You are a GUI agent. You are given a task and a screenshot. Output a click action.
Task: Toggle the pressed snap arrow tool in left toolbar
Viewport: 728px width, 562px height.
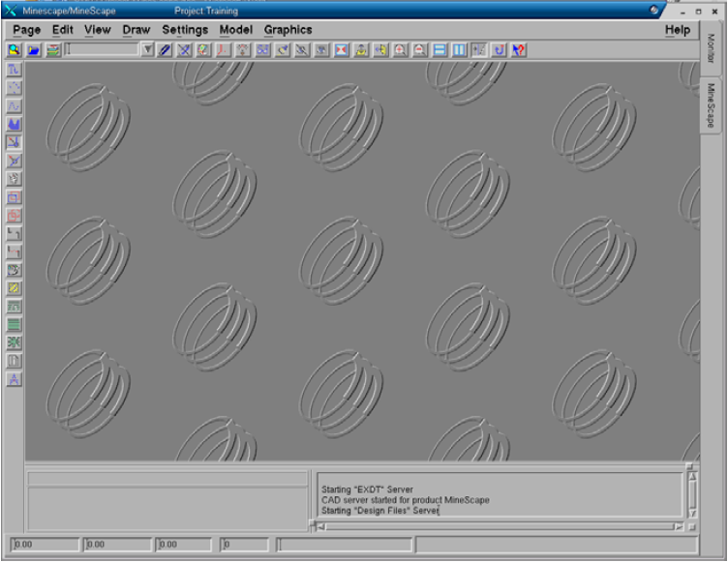[14, 142]
